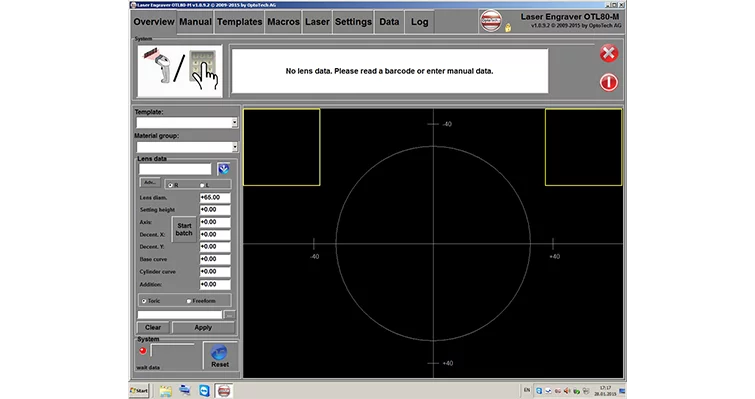Click the Start batch button
This screenshot has height=399, width=755.
click(184, 229)
